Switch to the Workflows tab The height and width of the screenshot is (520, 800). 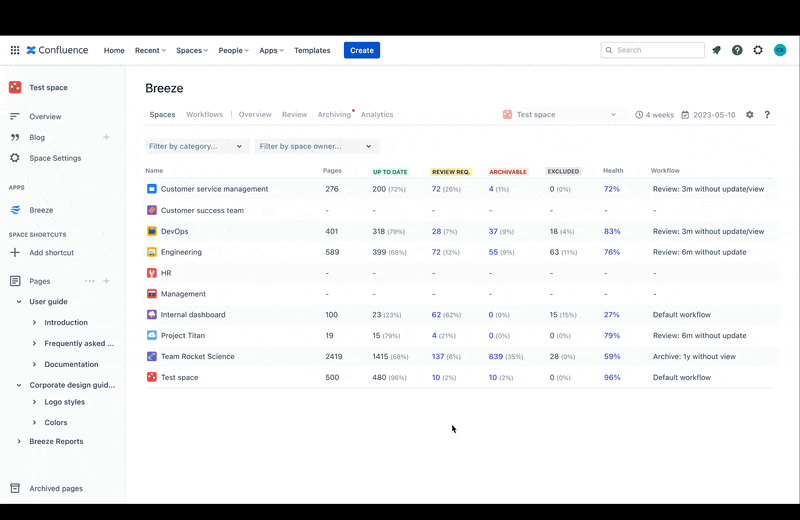click(x=204, y=115)
